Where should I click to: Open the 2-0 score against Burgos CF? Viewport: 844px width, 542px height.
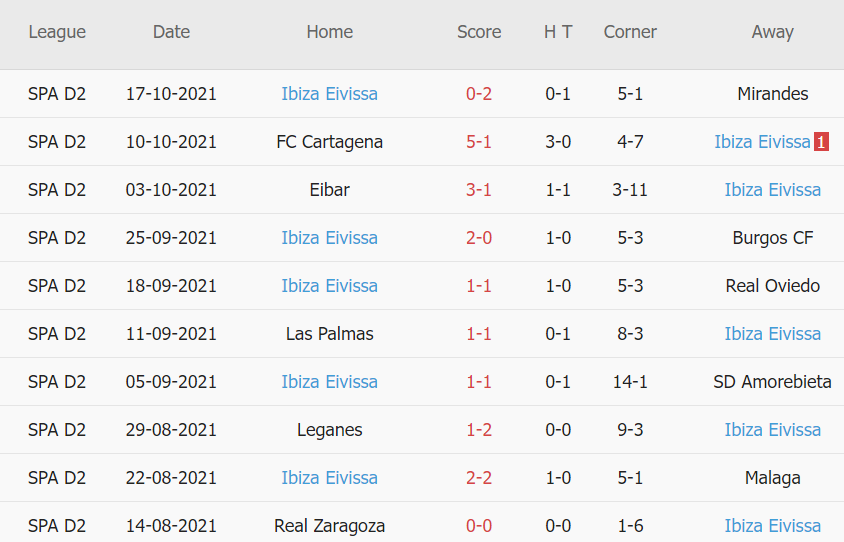click(479, 238)
